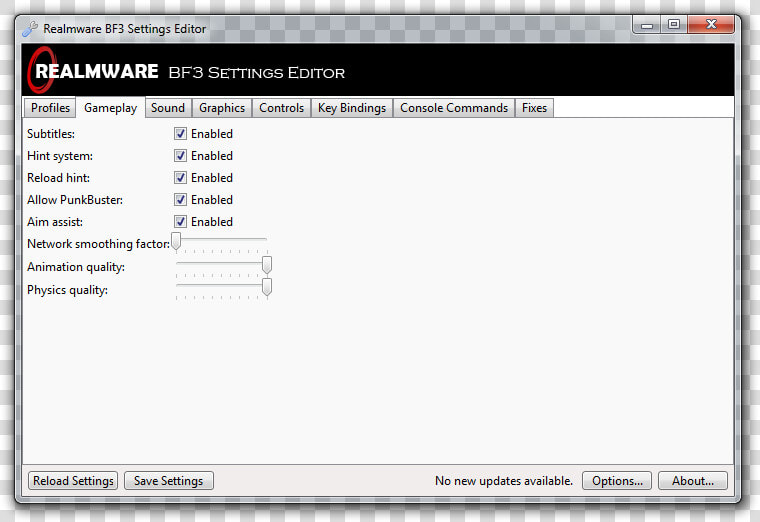Close the Realmware BF3 Settings Editor
The height and width of the screenshot is (522, 760).
pyautogui.click(x=711, y=25)
